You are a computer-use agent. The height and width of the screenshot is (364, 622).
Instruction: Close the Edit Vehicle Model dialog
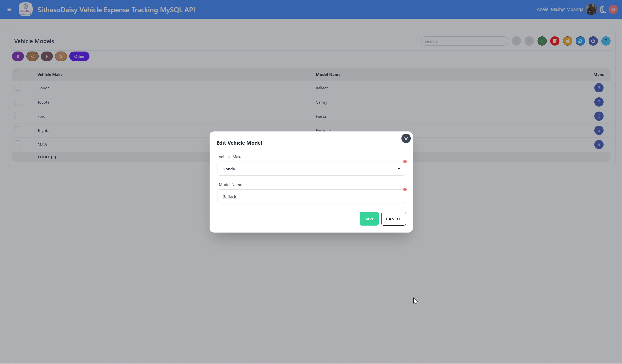pyautogui.click(x=406, y=139)
